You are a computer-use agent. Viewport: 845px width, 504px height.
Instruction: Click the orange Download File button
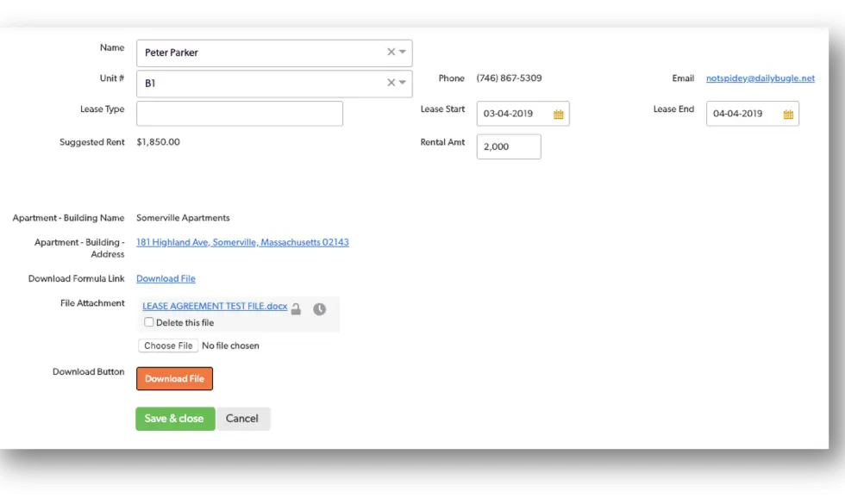point(174,378)
